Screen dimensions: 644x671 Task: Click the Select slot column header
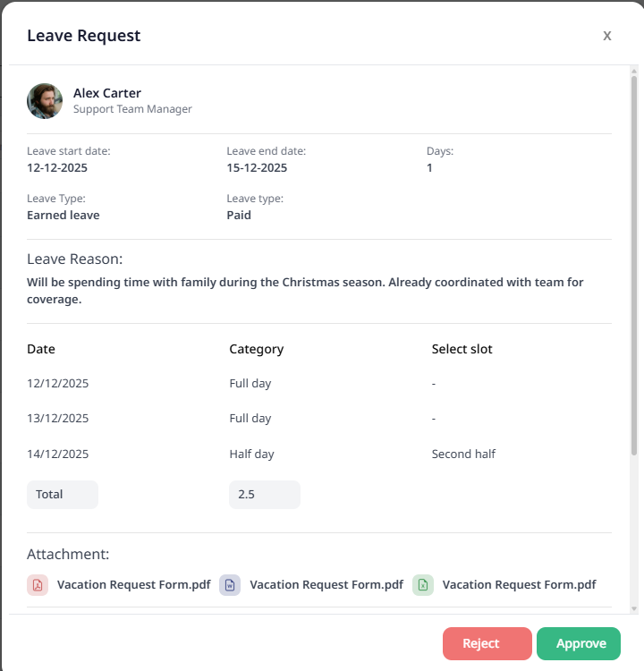click(462, 349)
